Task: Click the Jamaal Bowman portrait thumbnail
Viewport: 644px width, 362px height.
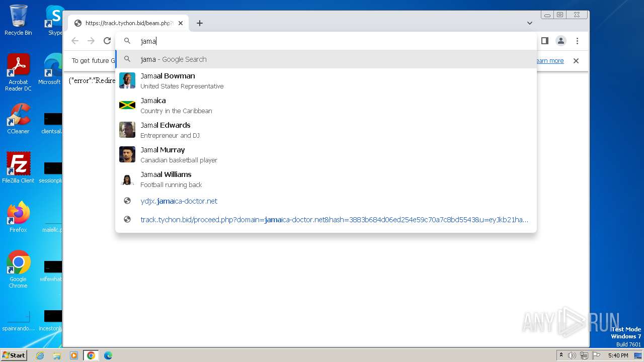Action: click(127, 80)
